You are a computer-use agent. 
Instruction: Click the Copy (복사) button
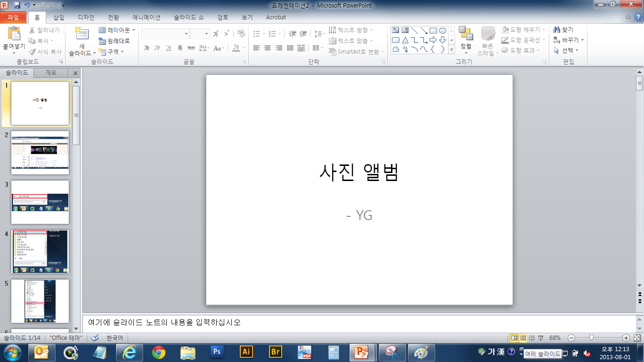click(x=39, y=41)
